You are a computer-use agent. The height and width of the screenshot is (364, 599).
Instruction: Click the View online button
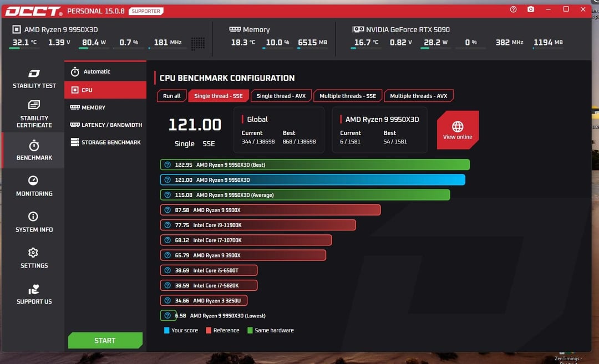click(458, 130)
